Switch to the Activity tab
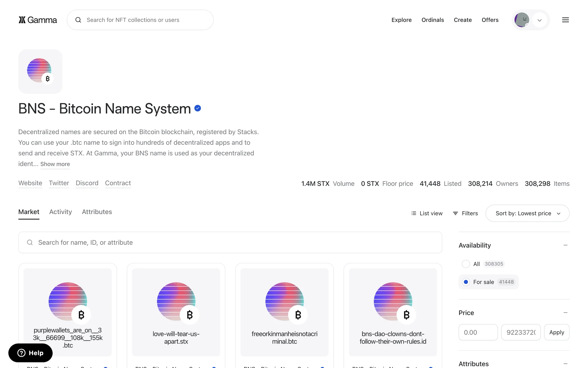This screenshot has height=368, width=588. point(61,212)
